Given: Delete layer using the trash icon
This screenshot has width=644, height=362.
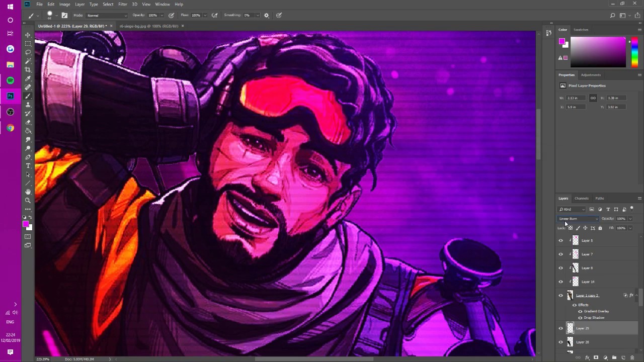Looking at the screenshot, I should click(632, 357).
